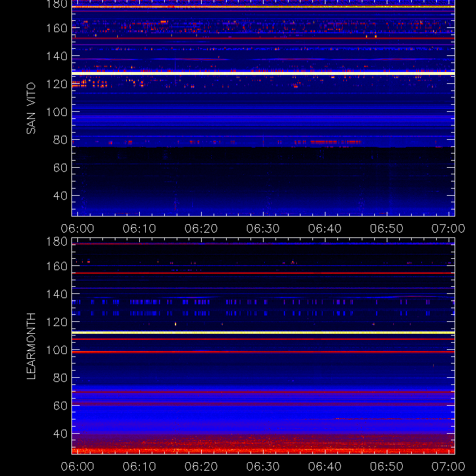Image resolution: width=476 pixels, height=476 pixels.
Task: Pick the 40 frequency label on San Vito axis
Action: click(60, 196)
